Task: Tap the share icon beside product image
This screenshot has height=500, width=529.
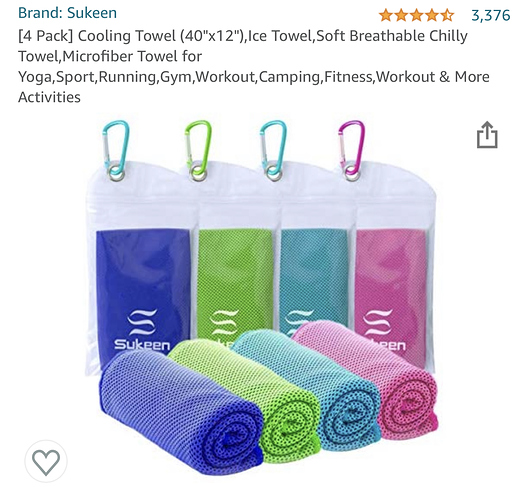Action: pyautogui.click(x=487, y=135)
